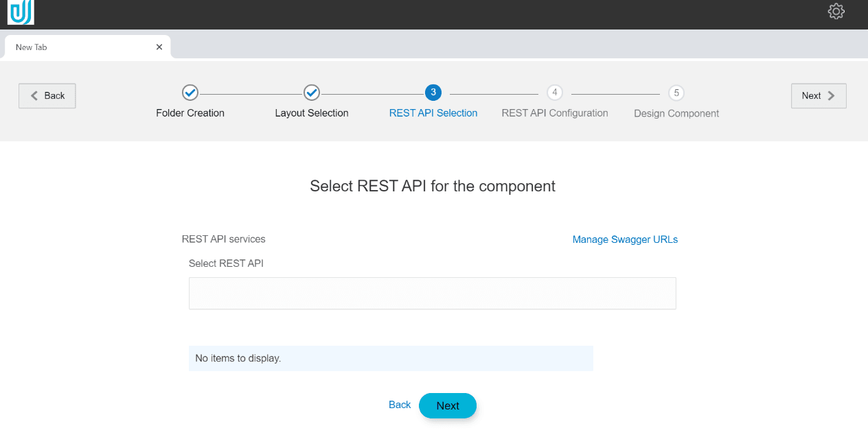Screen dimensions: 868x439
Task: Open the settings gear icon
Action: tap(836, 12)
